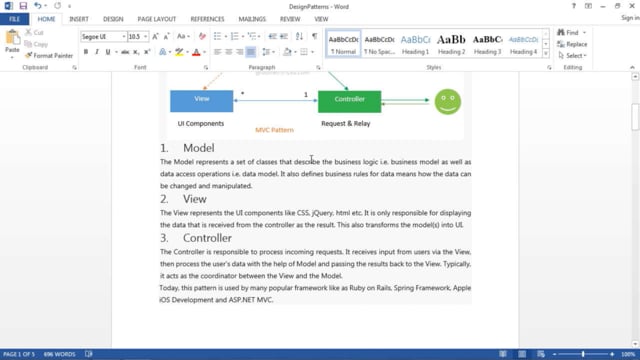Switch to the REVIEW tab

(290, 19)
